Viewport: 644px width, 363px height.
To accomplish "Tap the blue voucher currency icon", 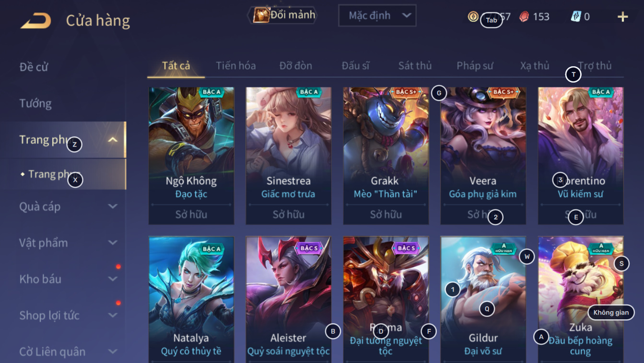I will tap(576, 16).
